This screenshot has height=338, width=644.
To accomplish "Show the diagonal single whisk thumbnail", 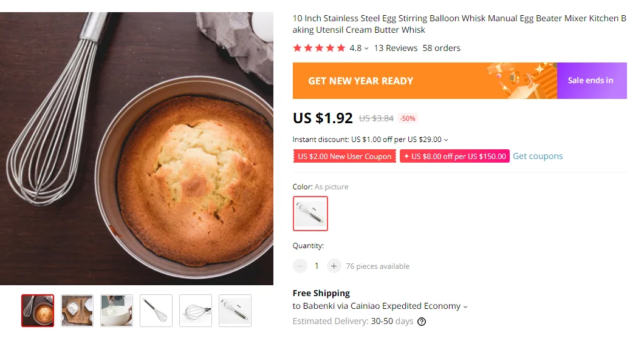I will pyautogui.click(x=156, y=311).
